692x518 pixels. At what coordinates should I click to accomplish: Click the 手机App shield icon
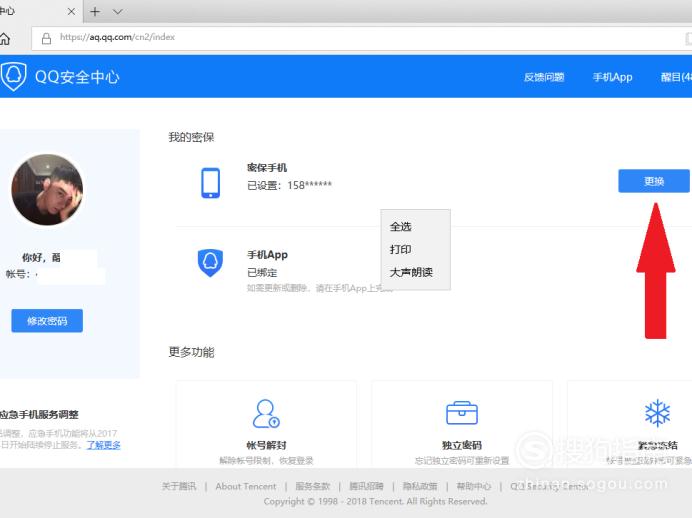pyautogui.click(x=210, y=263)
